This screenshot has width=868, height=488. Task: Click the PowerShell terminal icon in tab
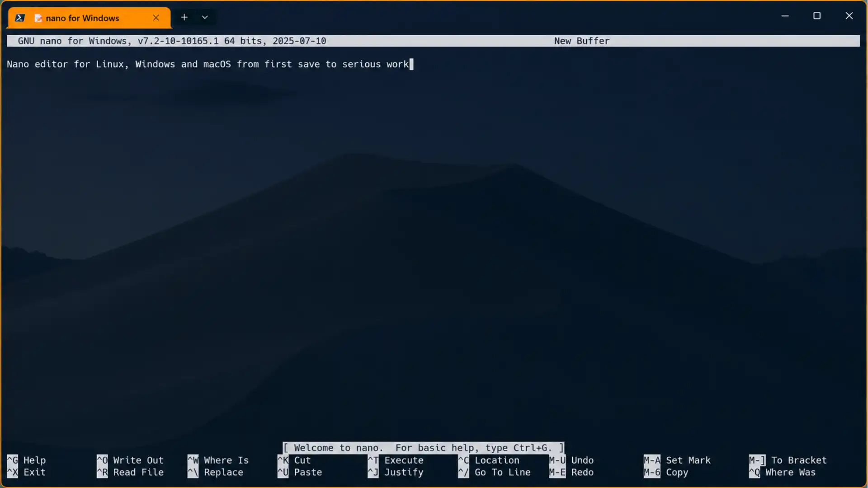pyautogui.click(x=20, y=18)
